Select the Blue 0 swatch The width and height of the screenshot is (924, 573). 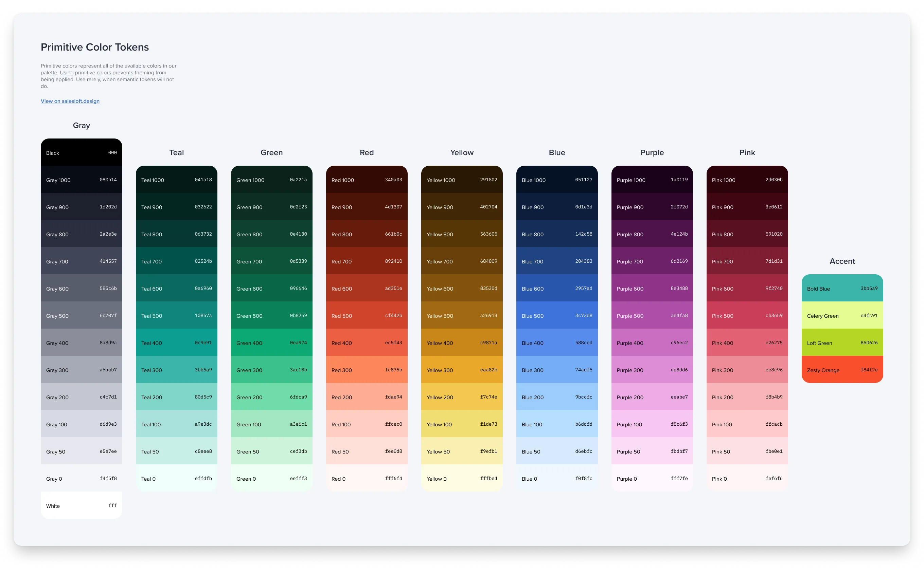tap(556, 478)
